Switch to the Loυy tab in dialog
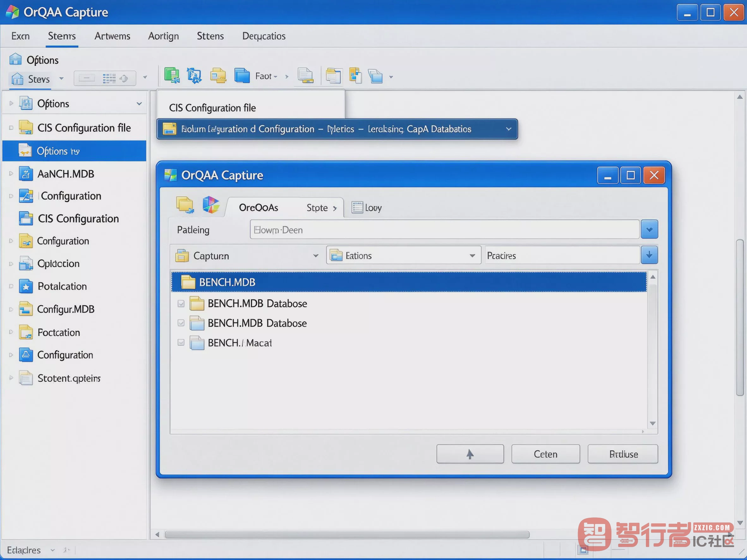Viewport: 747px width, 560px height. coord(367,208)
